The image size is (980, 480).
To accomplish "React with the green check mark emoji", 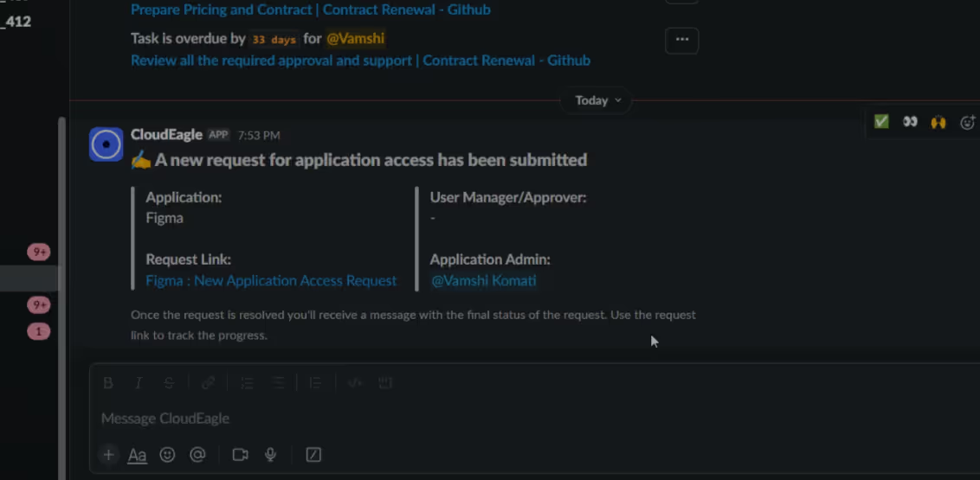I will (881, 122).
